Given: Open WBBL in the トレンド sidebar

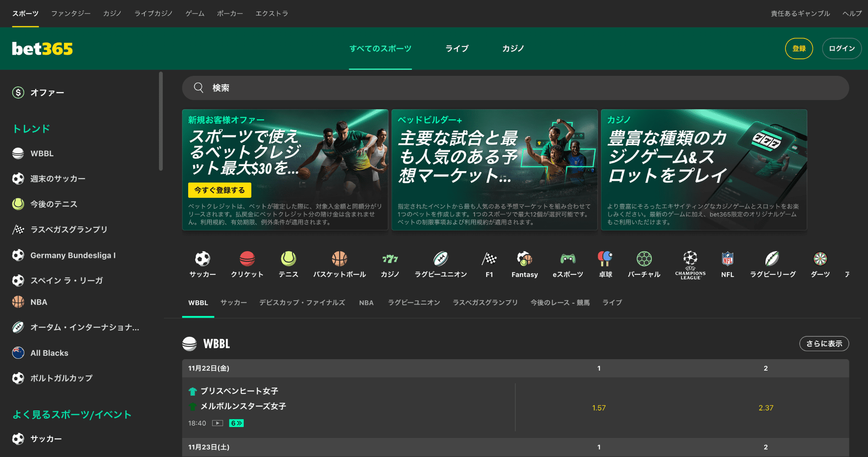Looking at the screenshot, I should [42, 153].
